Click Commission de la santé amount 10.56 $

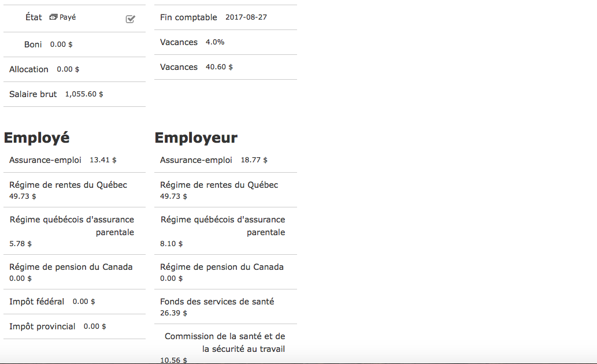point(173,360)
